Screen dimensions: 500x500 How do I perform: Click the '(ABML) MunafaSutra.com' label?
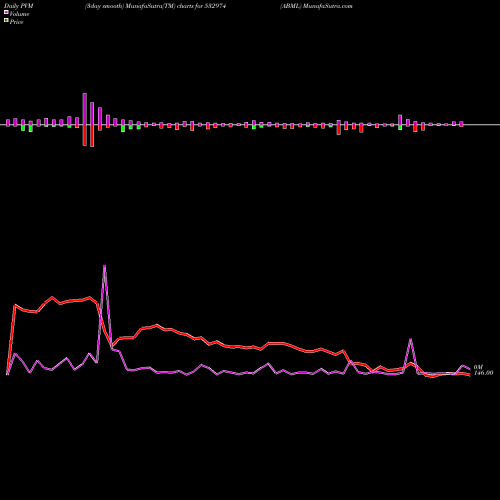point(316,6)
